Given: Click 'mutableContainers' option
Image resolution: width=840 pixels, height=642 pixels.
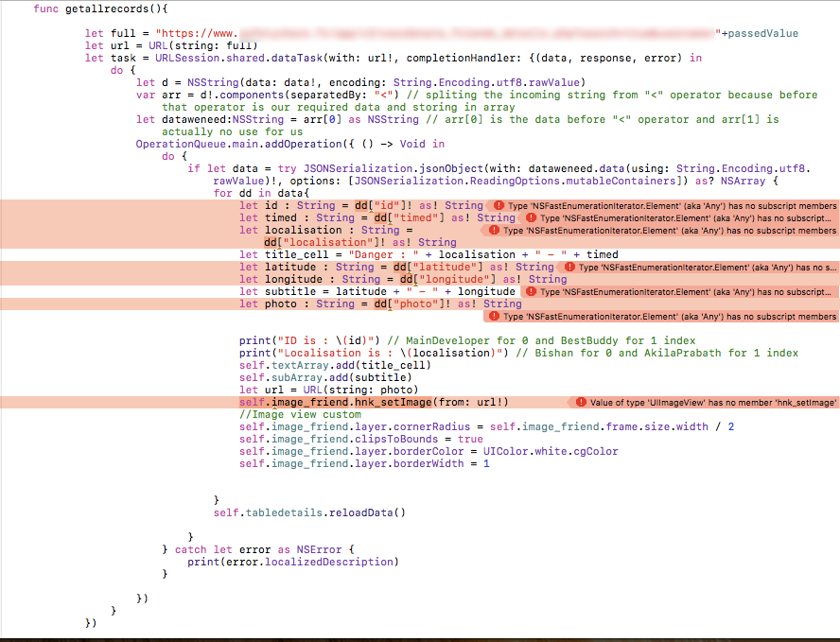Looking at the screenshot, I should tap(621, 181).
